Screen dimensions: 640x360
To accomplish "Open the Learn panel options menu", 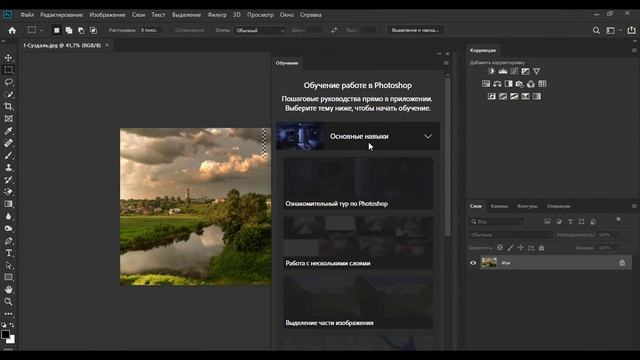I will coord(446,63).
